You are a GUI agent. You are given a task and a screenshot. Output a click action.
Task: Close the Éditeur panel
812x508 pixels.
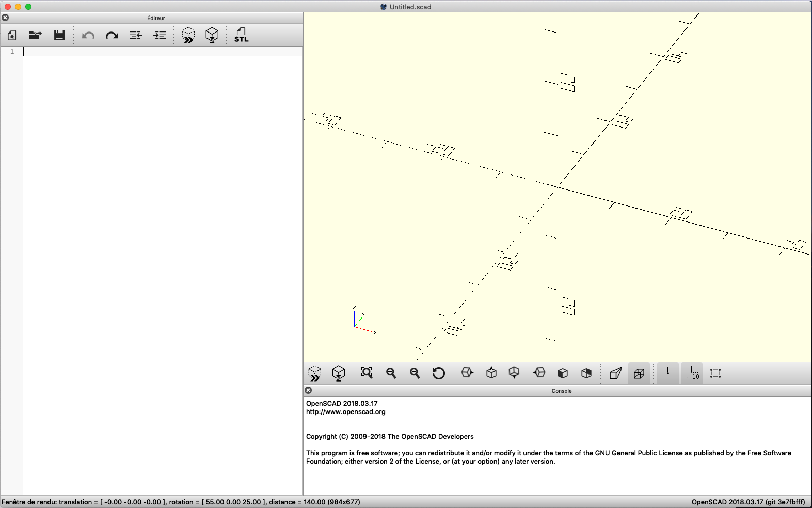(x=5, y=18)
